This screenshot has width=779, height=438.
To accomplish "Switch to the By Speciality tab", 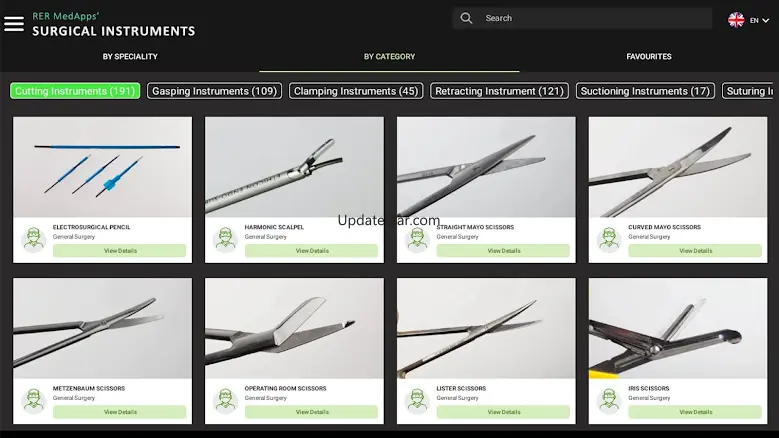I will (130, 57).
